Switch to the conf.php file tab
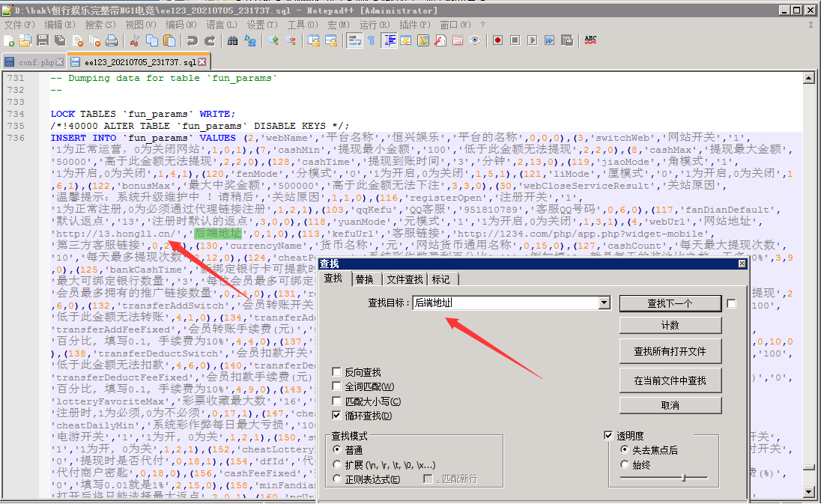The height and width of the screenshot is (504, 821). [x=34, y=62]
